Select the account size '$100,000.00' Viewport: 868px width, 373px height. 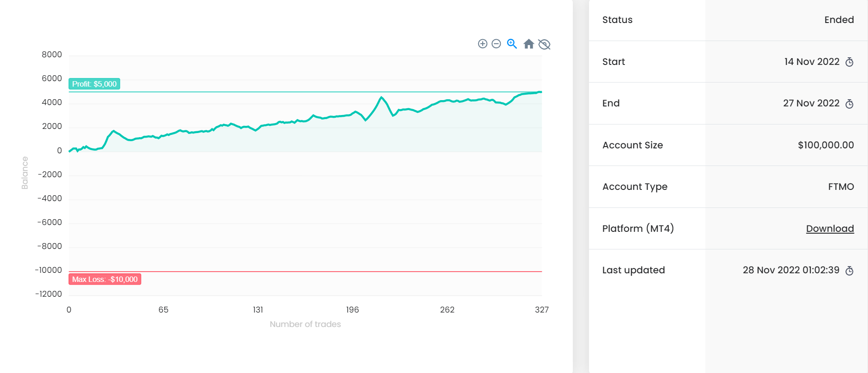pyautogui.click(x=826, y=145)
